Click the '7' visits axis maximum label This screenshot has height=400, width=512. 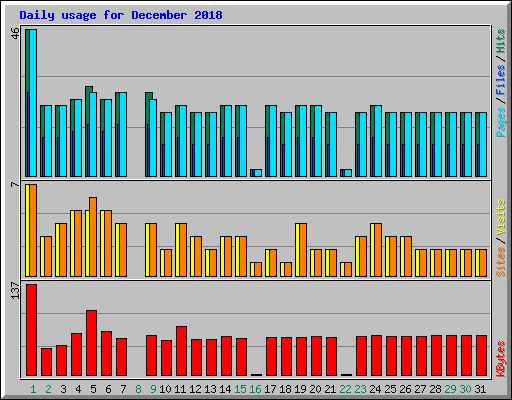point(15,184)
